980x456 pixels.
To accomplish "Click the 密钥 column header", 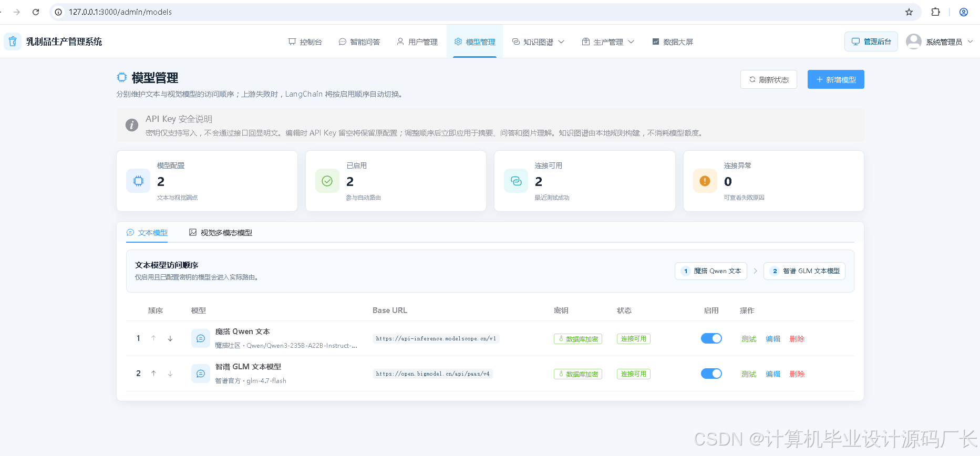I will pos(561,310).
